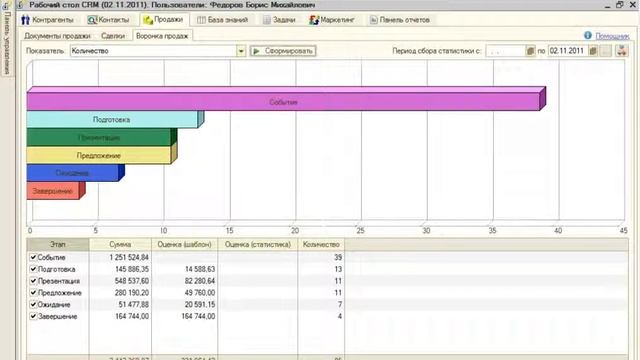Click the yellow Предложение bar
The height and width of the screenshot is (360, 640).
pos(99,156)
